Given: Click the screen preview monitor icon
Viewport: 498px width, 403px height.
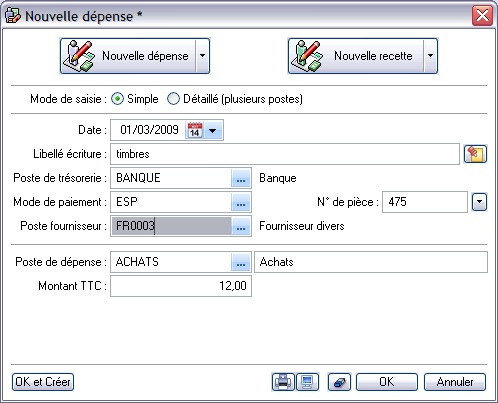Looking at the screenshot, I should pos(307,382).
